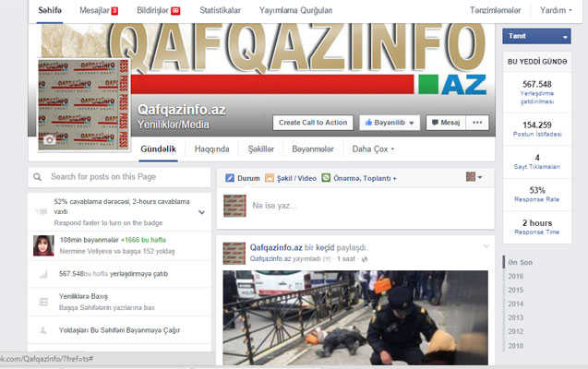Click the response rate chat bubble icon
This screenshot has height=369, width=588.
coord(42,212)
